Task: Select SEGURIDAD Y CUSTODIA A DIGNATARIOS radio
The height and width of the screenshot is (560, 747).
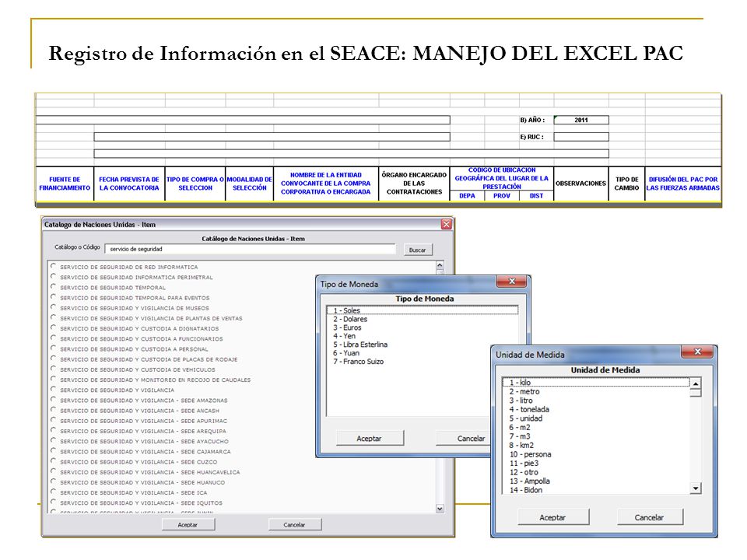Action: (54, 327)
